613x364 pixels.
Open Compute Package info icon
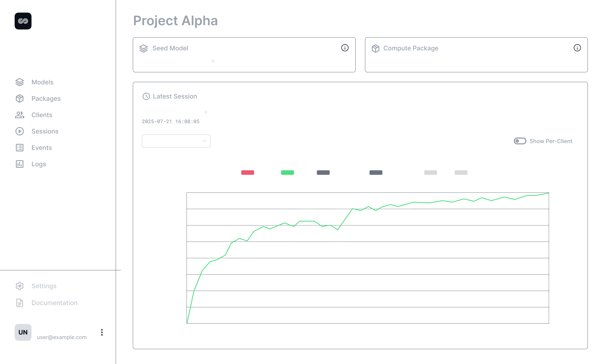577,48
